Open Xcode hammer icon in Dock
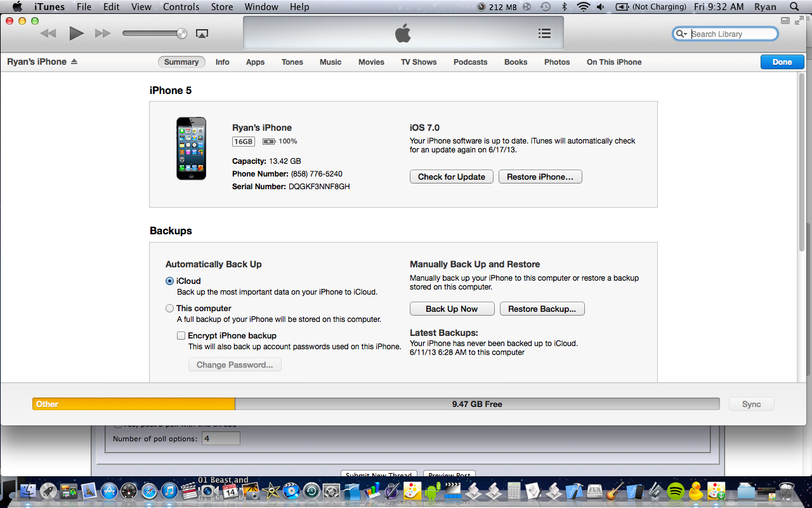This screenshot has width=812, height=508. [574, 491]
